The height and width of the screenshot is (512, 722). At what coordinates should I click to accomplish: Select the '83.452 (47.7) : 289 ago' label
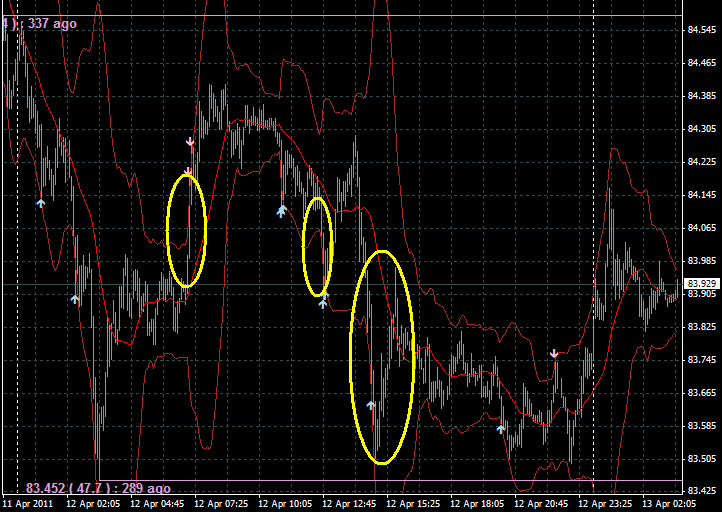coord(98,488)
